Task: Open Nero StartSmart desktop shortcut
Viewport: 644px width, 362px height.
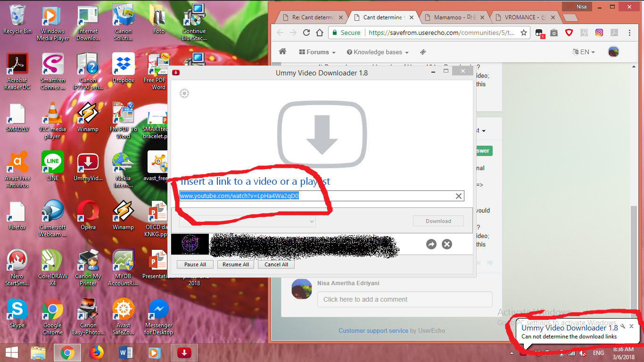Action: pyautogui.click(x=17, y=268)
